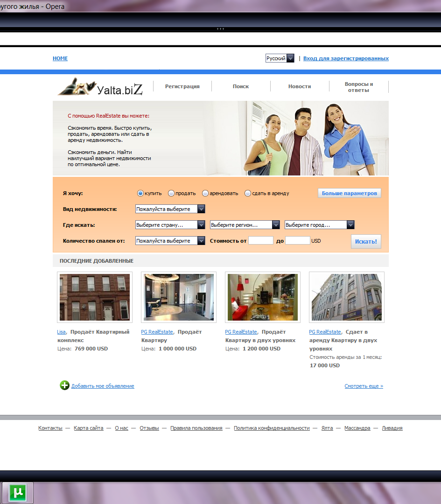The width and height of the screenshot is (441, 504).
Task: Click the Ливадия footer link
Action: (392, 428)
